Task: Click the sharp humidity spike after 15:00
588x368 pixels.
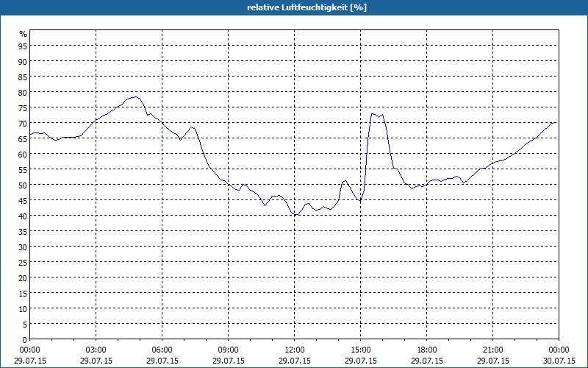Action: 374,114
